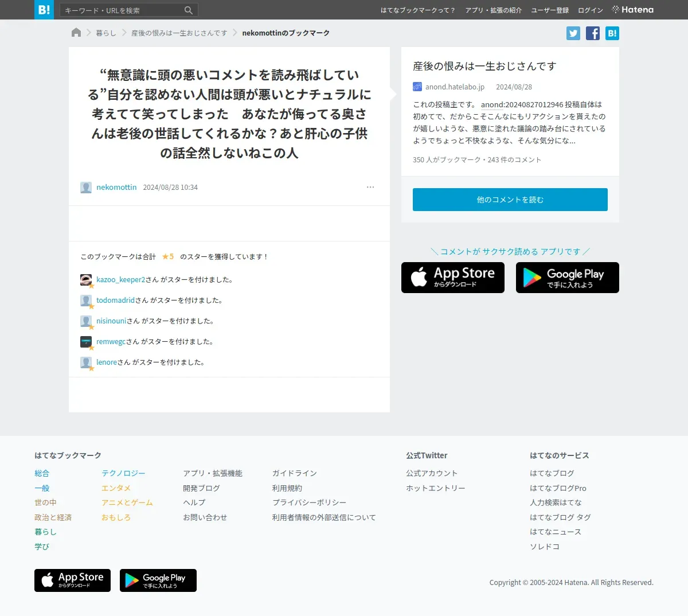Open ソレドコ service link
The width and height of the screenshot is (688, 616).
pos(545,547)
